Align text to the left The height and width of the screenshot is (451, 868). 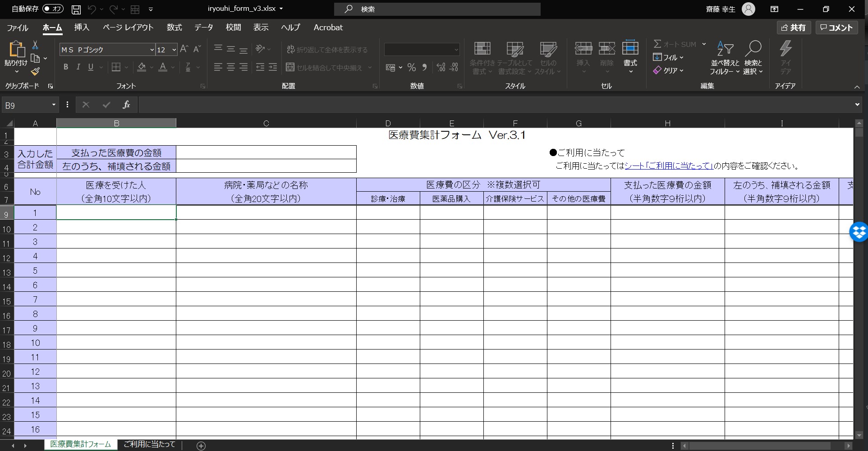[218, 67]
